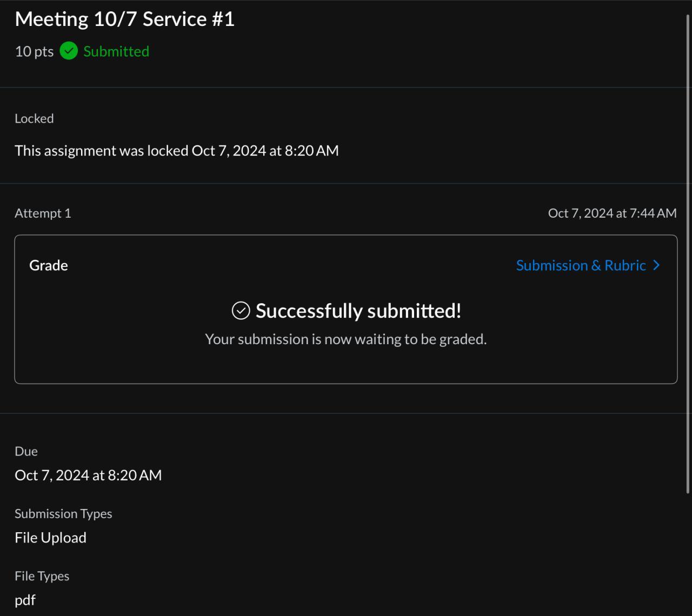Viewport: 692px width, 616px height.
Task: Click the waiting to be graded message
Action: (345, 339)
